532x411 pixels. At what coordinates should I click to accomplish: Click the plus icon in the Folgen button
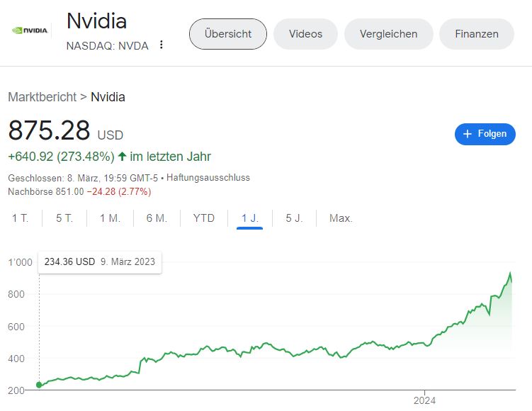click(468, 134)
